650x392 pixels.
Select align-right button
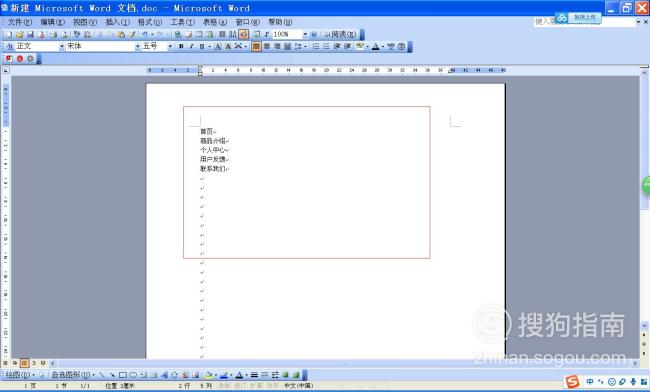coord(277,46)
